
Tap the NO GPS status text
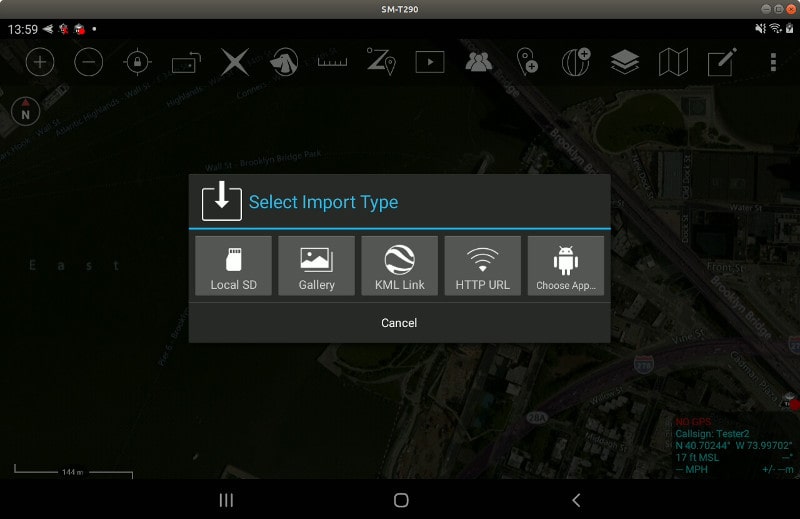click(693, 422)
